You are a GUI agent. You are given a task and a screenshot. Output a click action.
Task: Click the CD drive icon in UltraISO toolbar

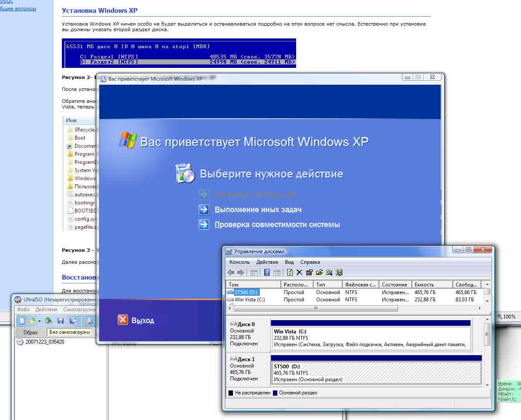click(89, 321)
